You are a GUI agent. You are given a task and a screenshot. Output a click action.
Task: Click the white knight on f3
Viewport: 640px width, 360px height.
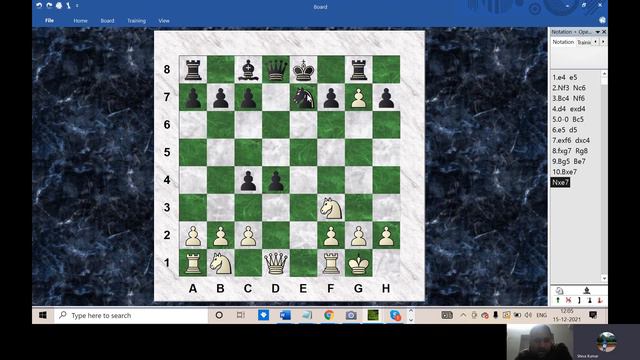(331, 208)
